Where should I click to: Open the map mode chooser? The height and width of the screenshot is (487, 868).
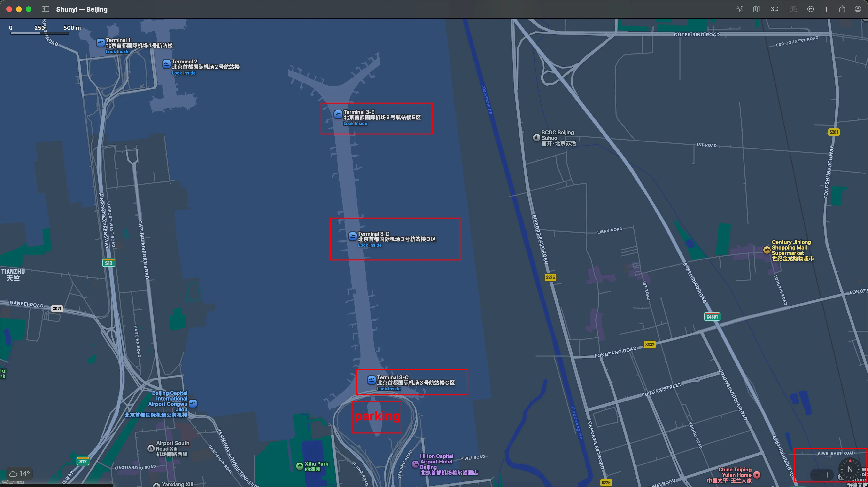pyautogui.click(x=756, y=9)
